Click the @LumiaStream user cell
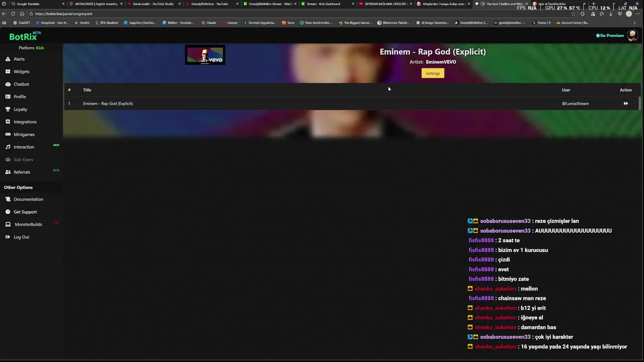The height and width of the screenshot is (362, 644). [575, 104]
